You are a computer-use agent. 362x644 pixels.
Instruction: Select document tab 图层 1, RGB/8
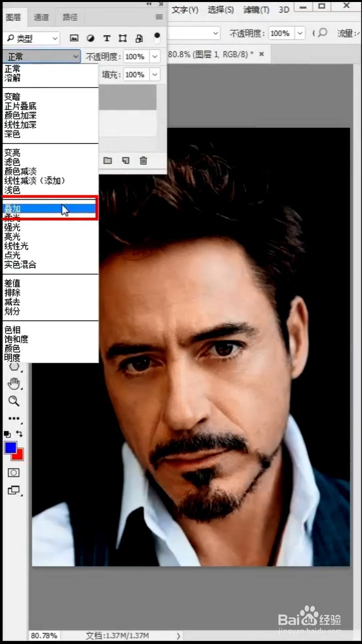pos(217,53)
